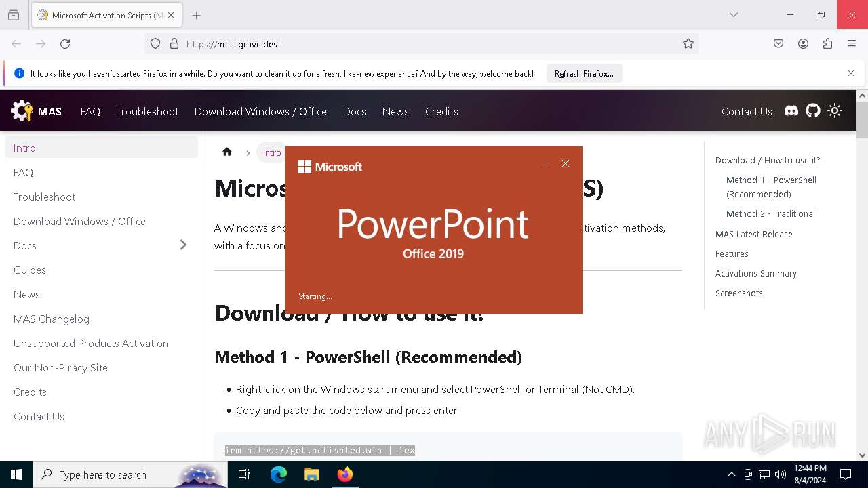Select Troubleshoot in the left sidebar

[102, 197]
